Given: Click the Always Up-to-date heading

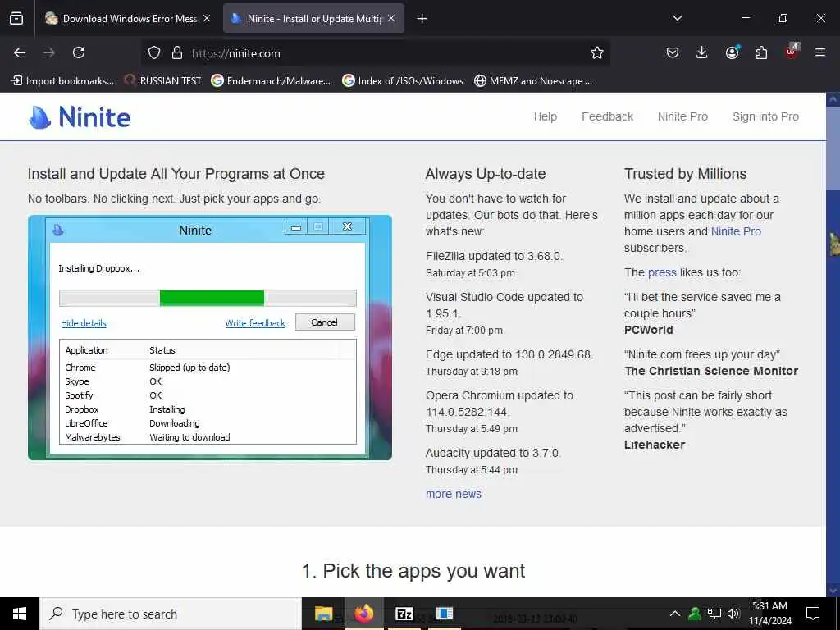Looking at the screenshot, I should 486,174.
